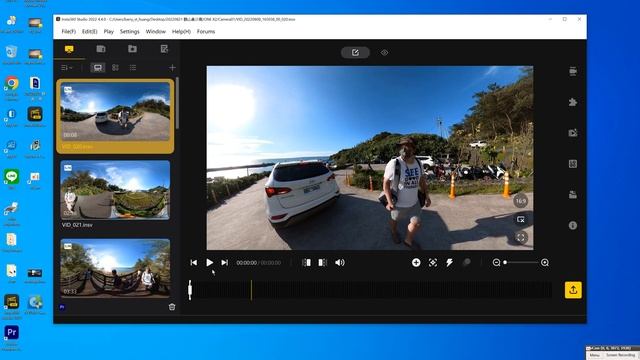Delete selected file with trash icon
The height and width of the screenshot is (360, 640).
pyautogui.click(x=172, y=307)
